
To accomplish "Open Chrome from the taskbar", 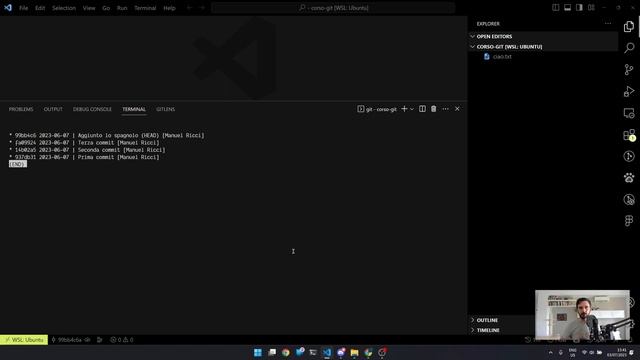I will click(x=286, y=352).
